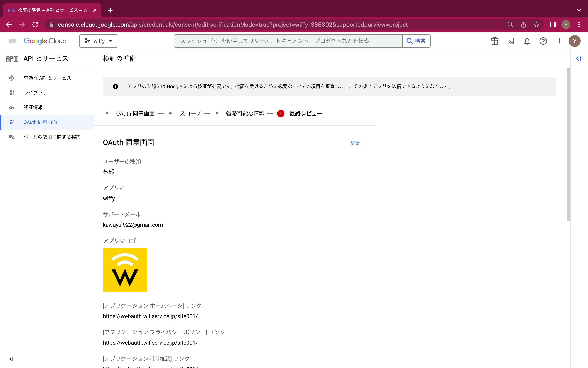The height and width of the screenshot is (368, 588).
Task: Collapse the left navigation sidebar
Action: click(x=11, y=359)
